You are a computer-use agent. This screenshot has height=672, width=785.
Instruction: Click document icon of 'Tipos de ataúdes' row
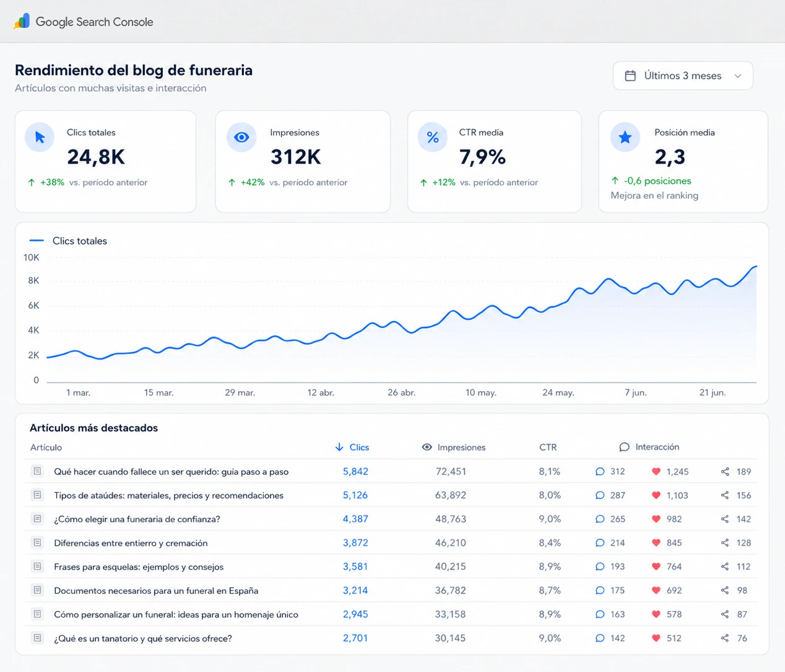pyautogui.click(x=37, y=495)
